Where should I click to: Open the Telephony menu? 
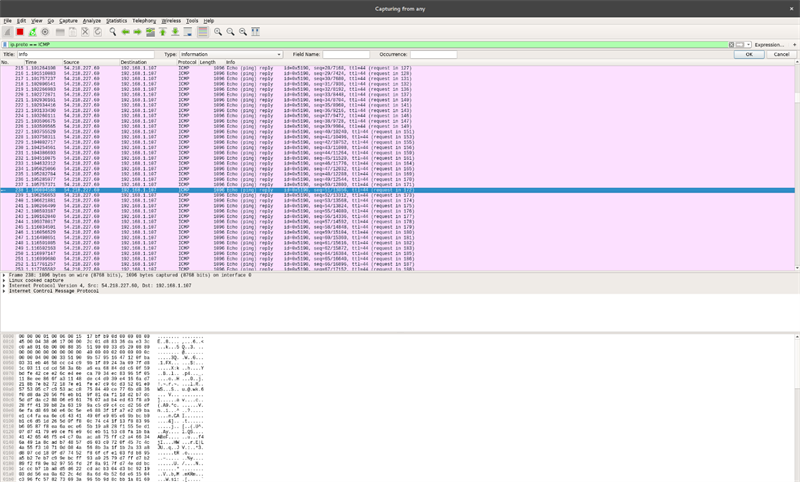pos(144,20)
